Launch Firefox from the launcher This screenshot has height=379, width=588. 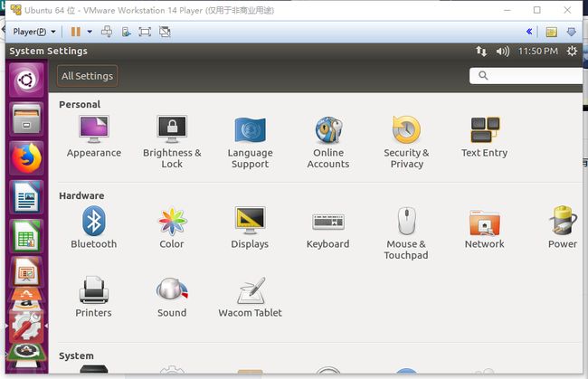26,157
